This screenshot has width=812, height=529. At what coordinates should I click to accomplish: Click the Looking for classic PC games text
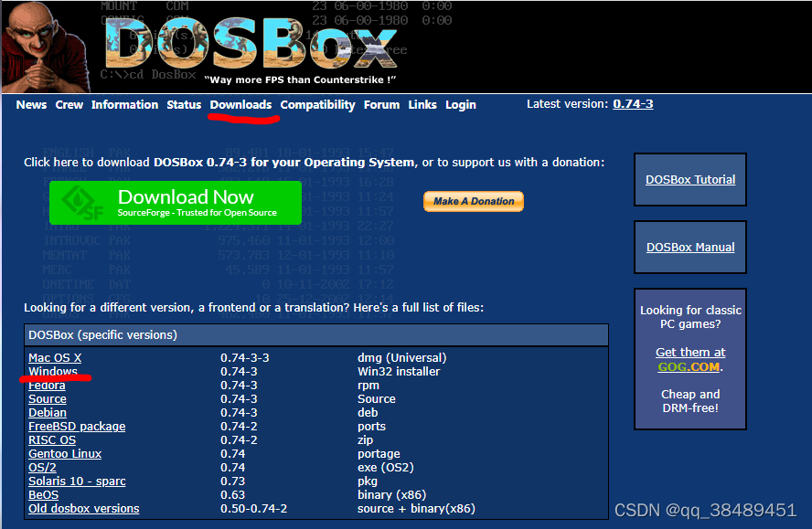point(690,317)
